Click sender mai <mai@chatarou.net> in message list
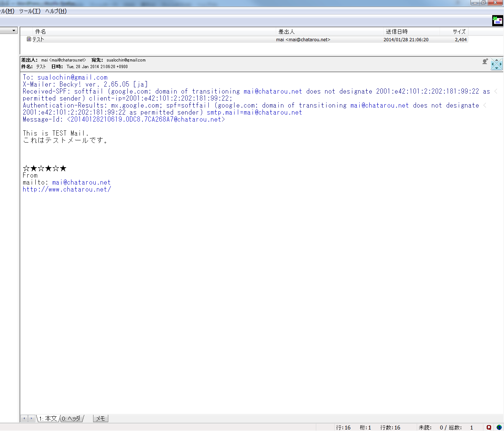The height and width of the screenshot is (431, 504). point(303,39)
